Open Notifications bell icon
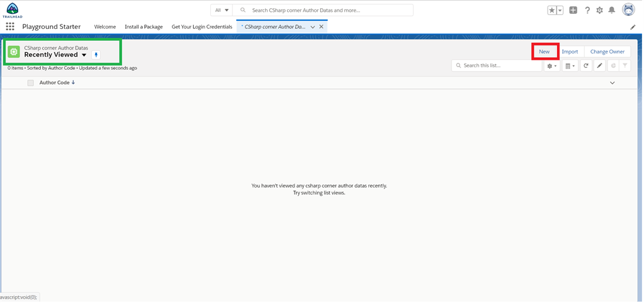644x303 pixels. 612,10
